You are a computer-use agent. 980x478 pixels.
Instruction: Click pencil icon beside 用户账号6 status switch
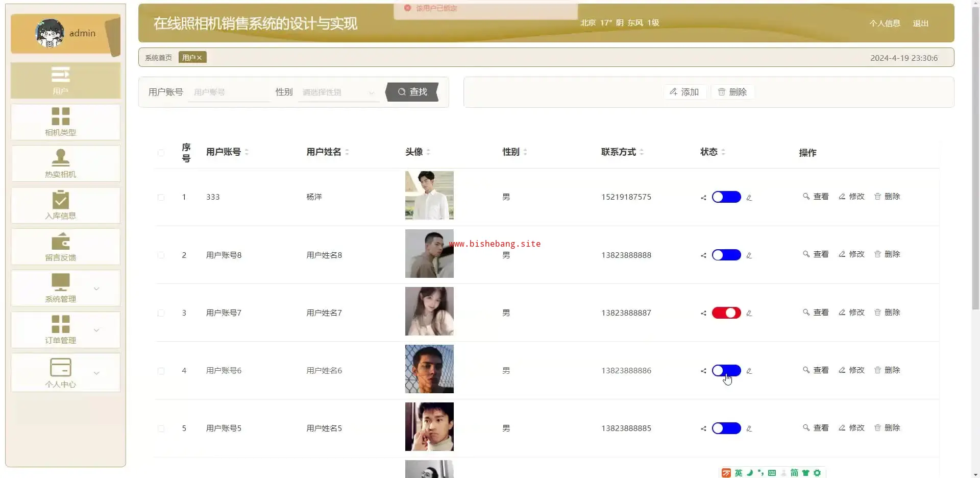749,371
